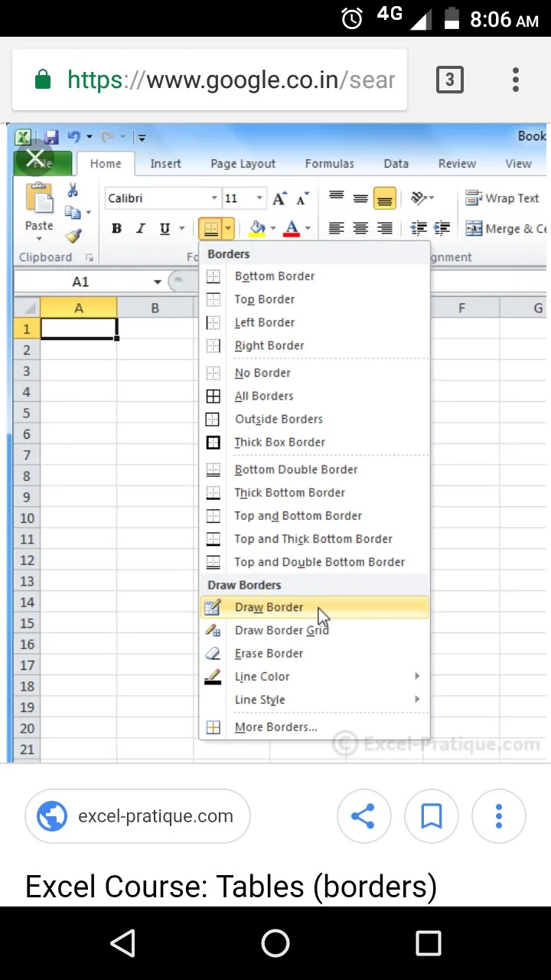The width and height of the screenshot is (551, 980).
Task: Open the font size 11 dropdown
Action: [259, 198]
